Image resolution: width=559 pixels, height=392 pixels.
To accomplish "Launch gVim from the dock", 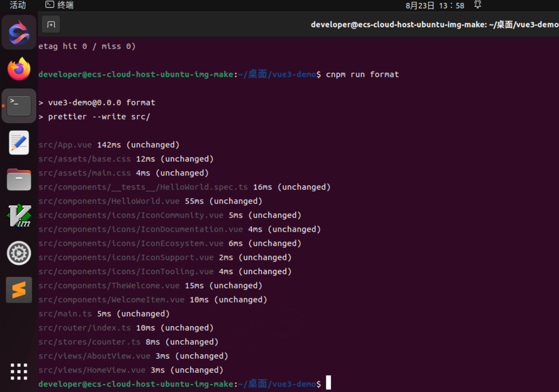I will [x=19, y=216].
